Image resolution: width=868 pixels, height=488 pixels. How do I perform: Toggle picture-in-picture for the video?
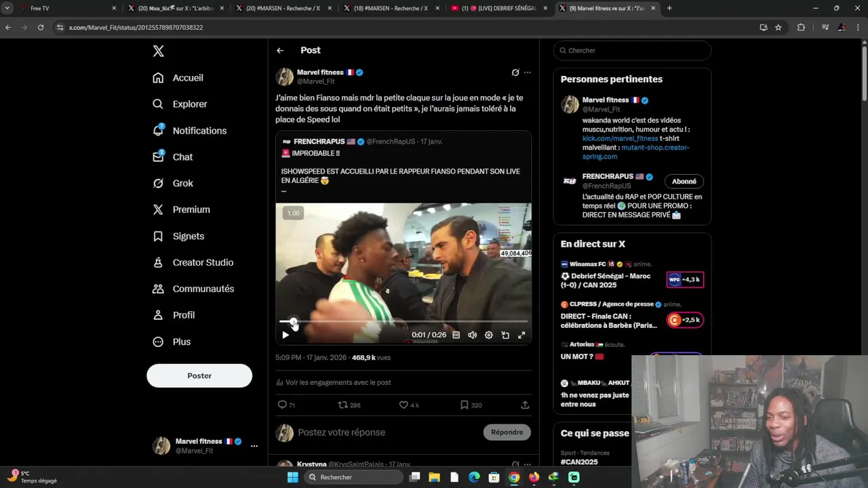505,335
